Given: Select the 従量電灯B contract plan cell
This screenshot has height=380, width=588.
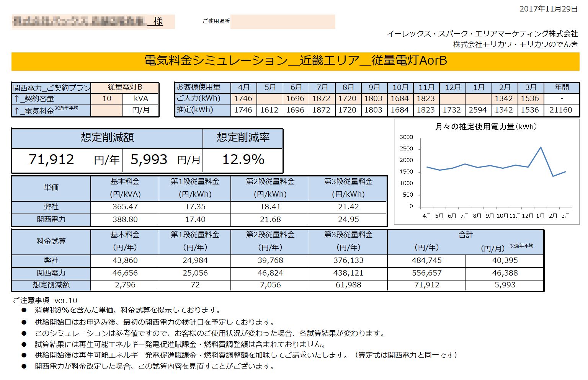Looking at the screenshot, I should [125, 87].
